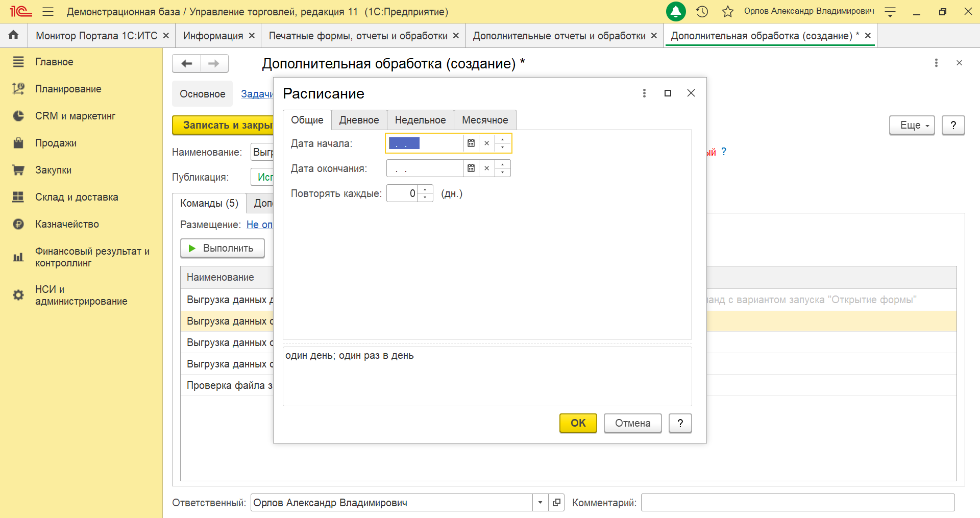Expand the Ответственный dropdown list
The height and width of the screenshot is (518, 980).
pyautogui.click(x=540, y=503)
